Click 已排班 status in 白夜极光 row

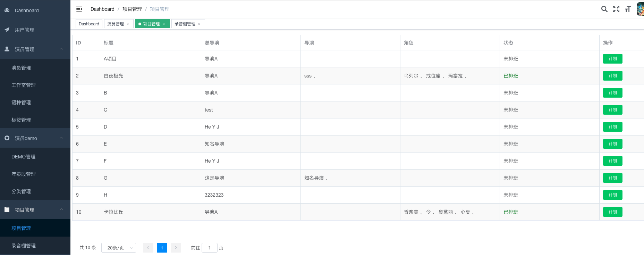(x=511, y=76)
